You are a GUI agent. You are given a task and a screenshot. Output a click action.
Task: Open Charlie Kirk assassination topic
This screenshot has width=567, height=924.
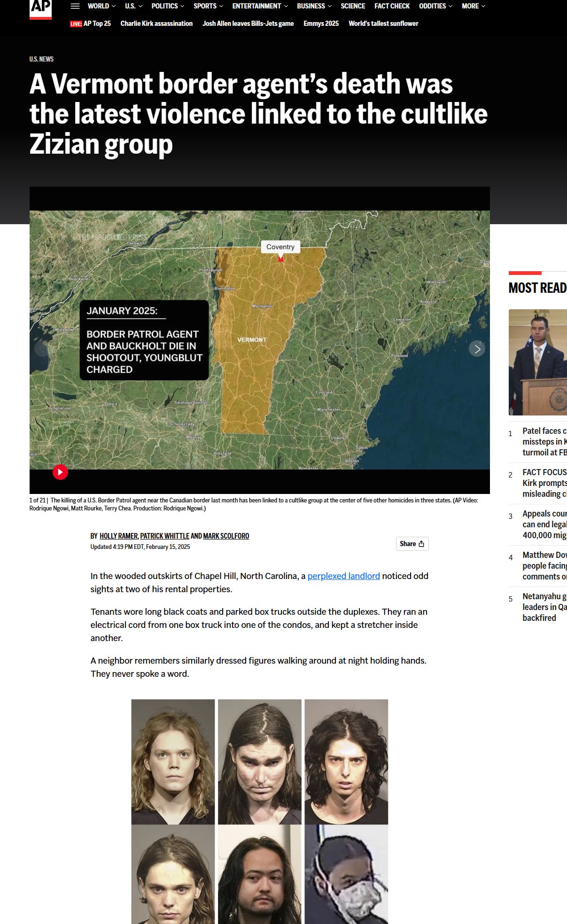click(156, 23)
